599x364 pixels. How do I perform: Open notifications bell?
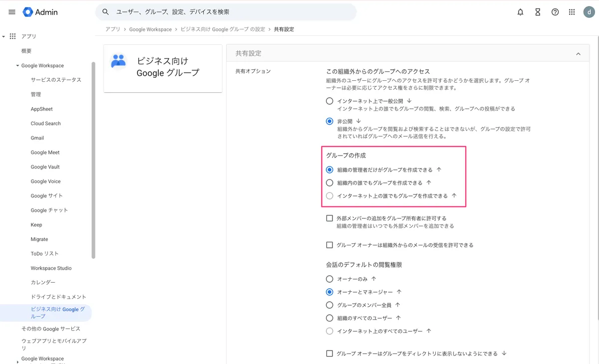(x=520, y=12)
